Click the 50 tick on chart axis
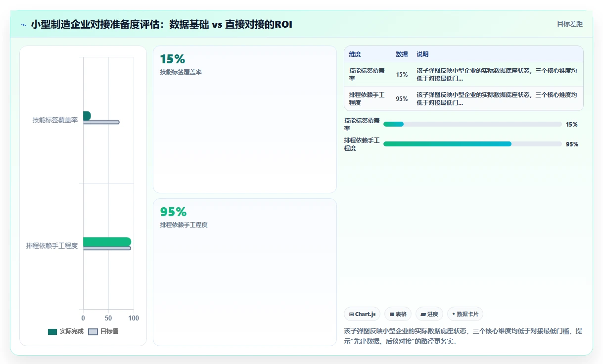The width and height of the screenshot is (603, 364). click(108, 318)
